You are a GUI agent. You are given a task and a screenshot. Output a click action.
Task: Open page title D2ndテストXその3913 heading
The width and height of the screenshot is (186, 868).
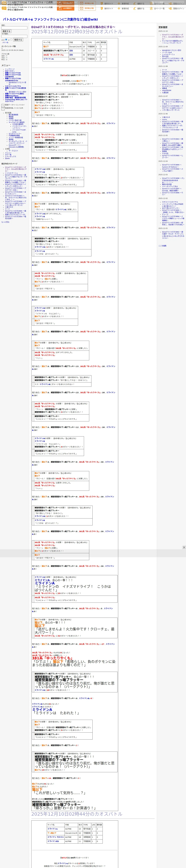(x=73, y=27)
